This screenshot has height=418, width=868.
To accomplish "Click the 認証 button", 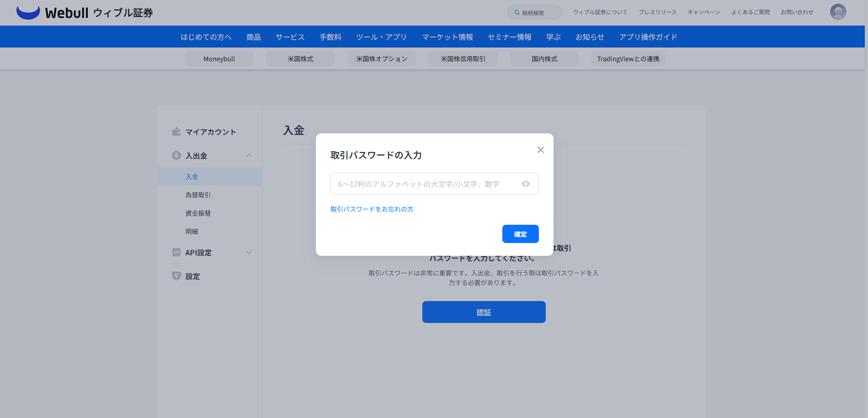I will pos(484,312).
